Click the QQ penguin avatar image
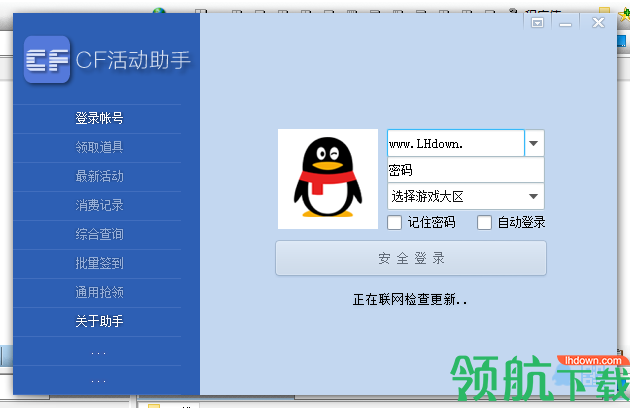 328,179
